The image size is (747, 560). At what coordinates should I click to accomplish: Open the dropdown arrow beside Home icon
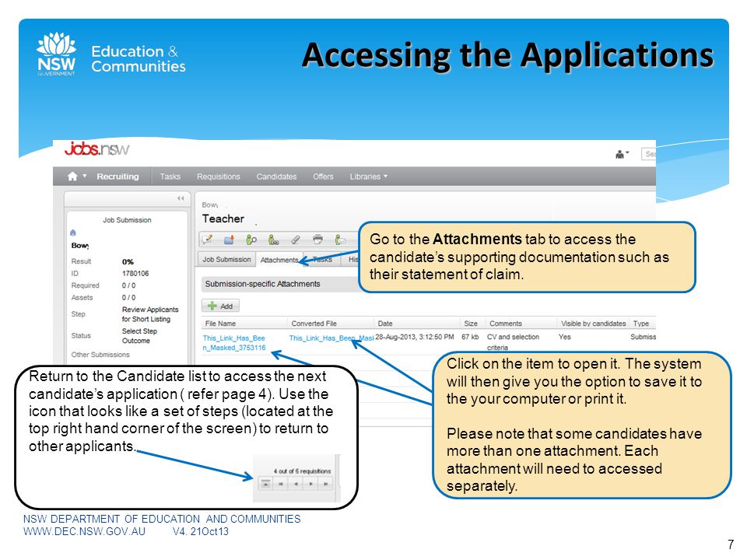(84, 177)
